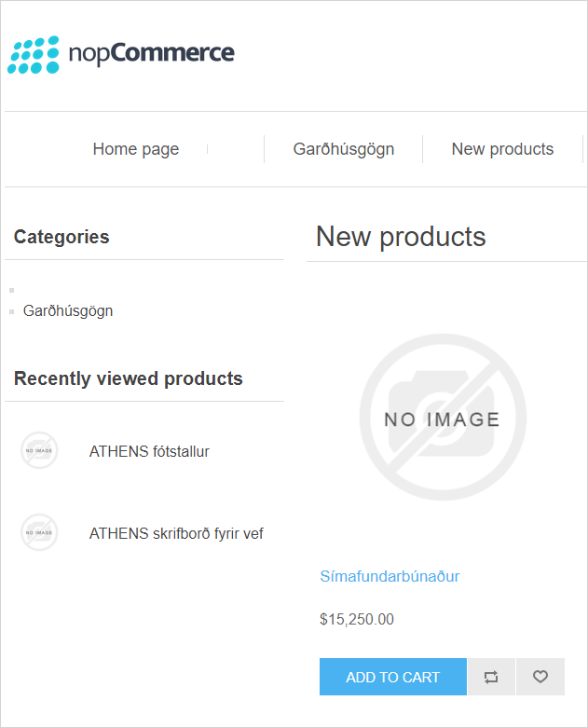This screenshot has height=728, width=588.
Task: Open ATHENS skrifborð fyrir vef link
Action: [176, 533]
